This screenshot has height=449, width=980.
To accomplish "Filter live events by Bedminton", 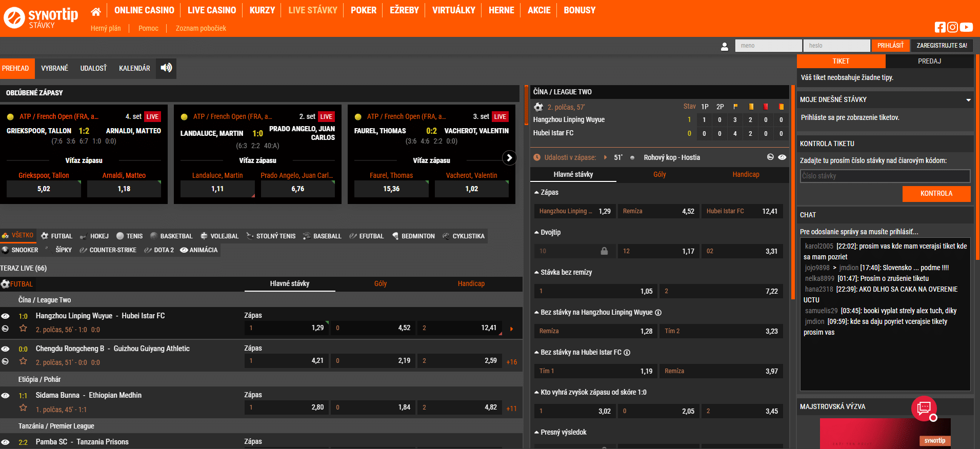I will (x=413, y=236).
